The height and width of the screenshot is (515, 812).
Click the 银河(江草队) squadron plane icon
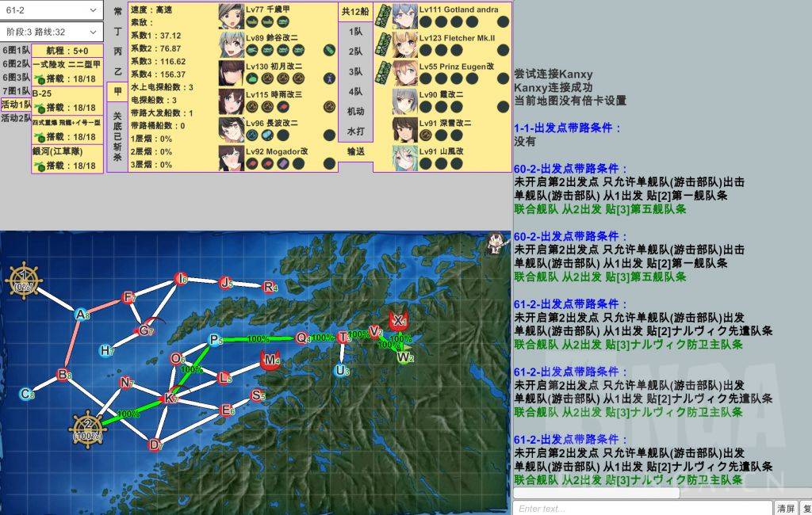[x=39, y=165]
